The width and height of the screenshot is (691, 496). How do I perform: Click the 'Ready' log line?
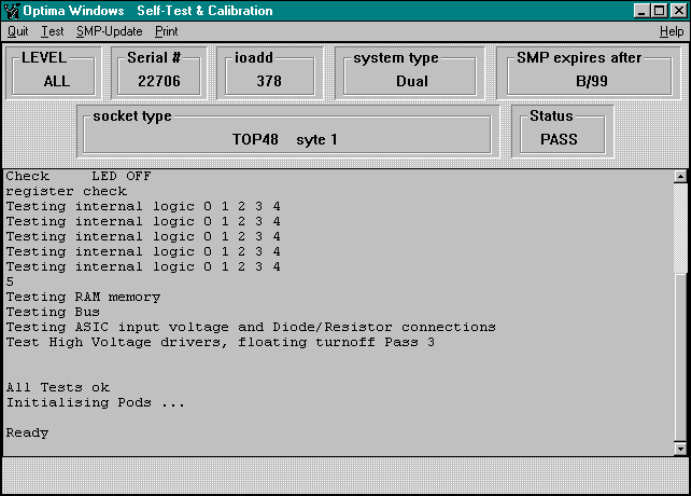(27, 433)
